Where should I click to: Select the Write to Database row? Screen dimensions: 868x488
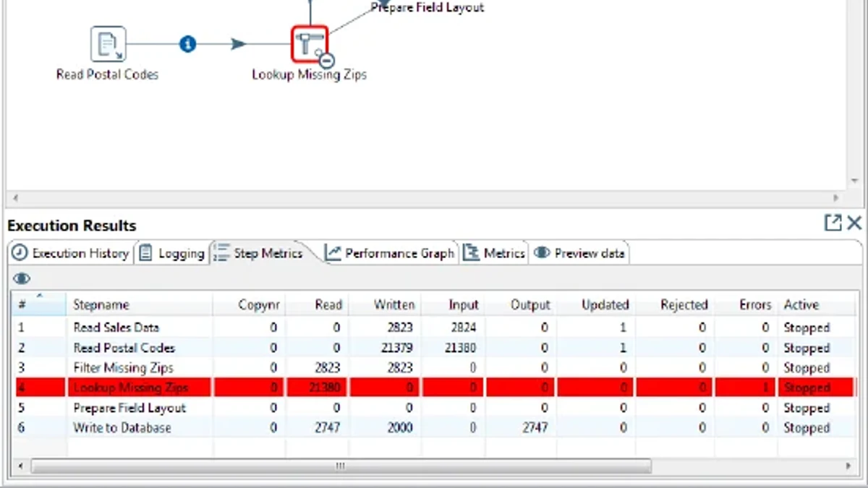tap(433, 428)
